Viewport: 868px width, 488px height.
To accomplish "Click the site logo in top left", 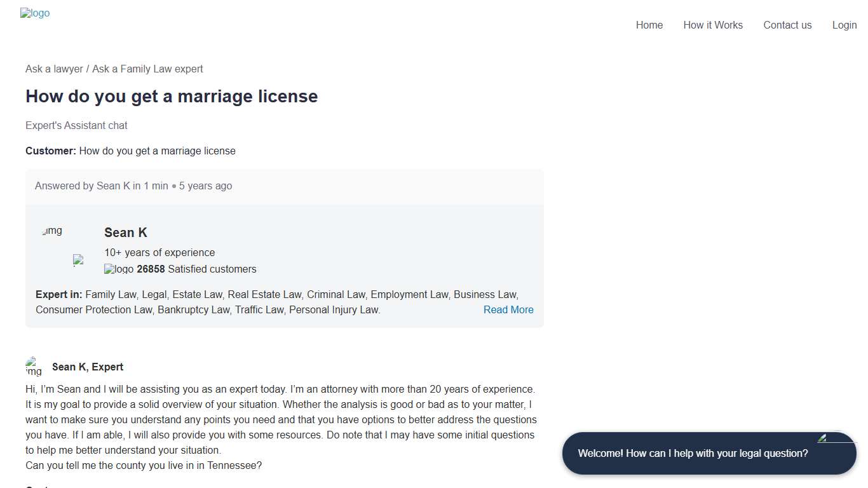I will click(35, 13).
